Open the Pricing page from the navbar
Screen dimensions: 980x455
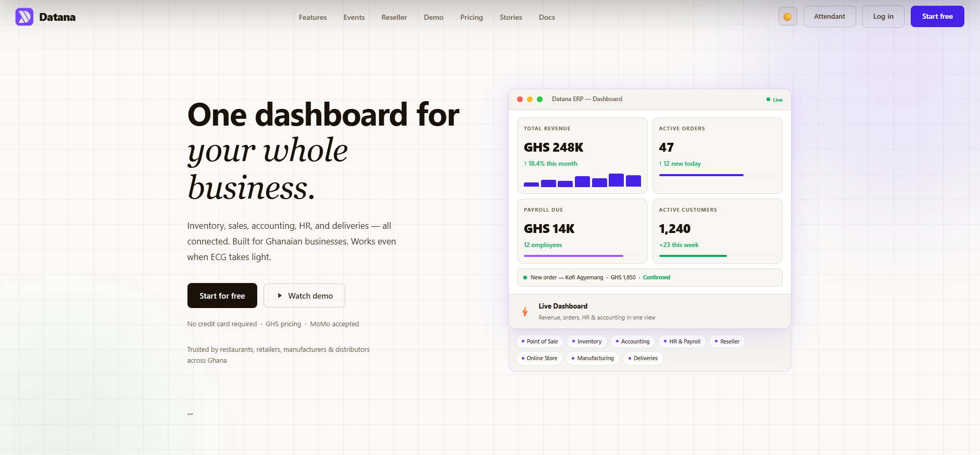click(472, 17)
